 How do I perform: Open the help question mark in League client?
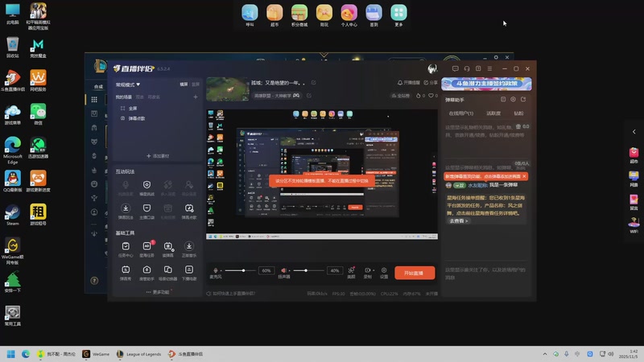(x=94, y=281)
